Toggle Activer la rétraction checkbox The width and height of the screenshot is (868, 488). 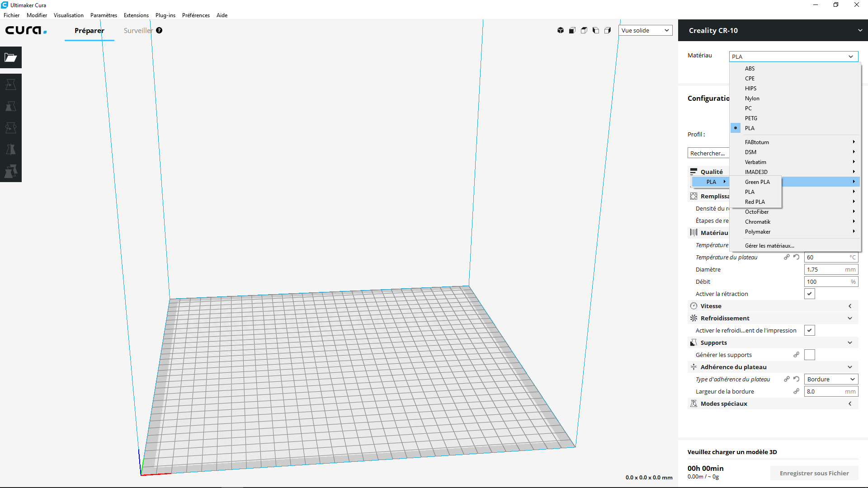point(809,294)
